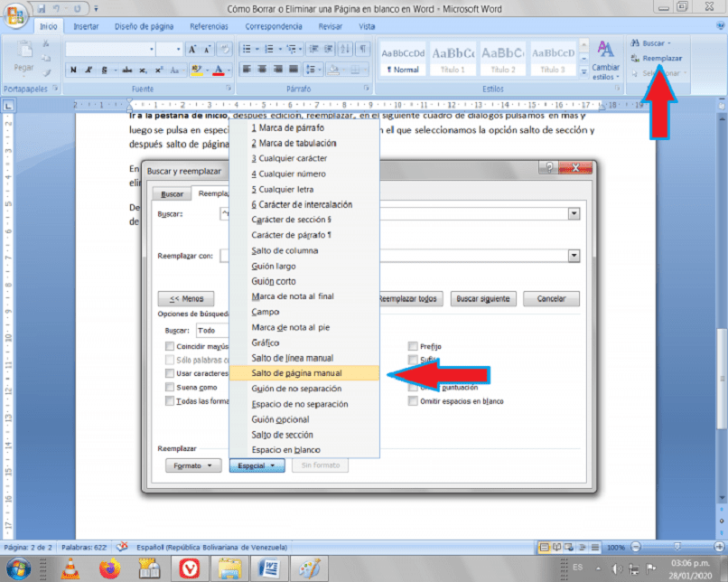This screenshot has width=728, height=582.
Task: Click the sort icon in Párrafo group
Action: (x=345, y=49)
